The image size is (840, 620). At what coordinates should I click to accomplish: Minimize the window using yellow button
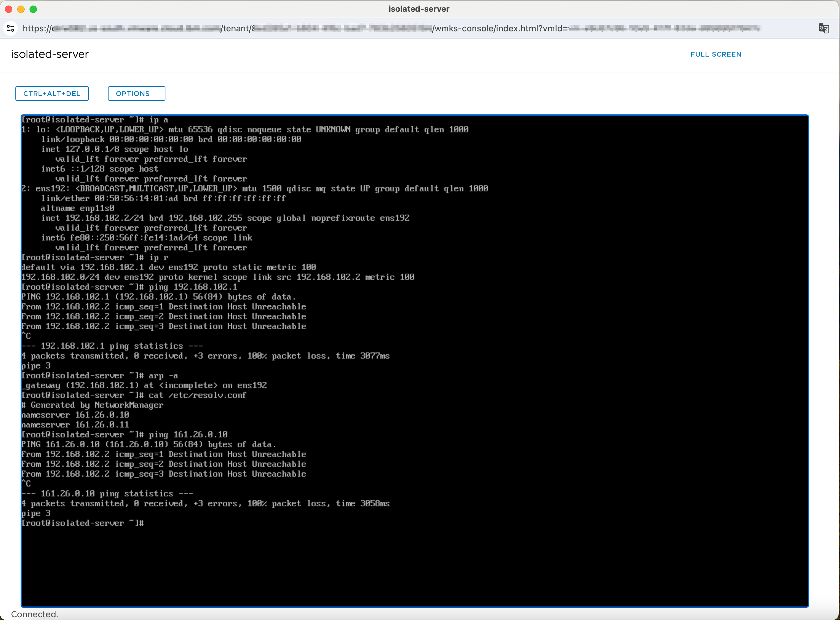pyautogui.click(x=21, y=9)
